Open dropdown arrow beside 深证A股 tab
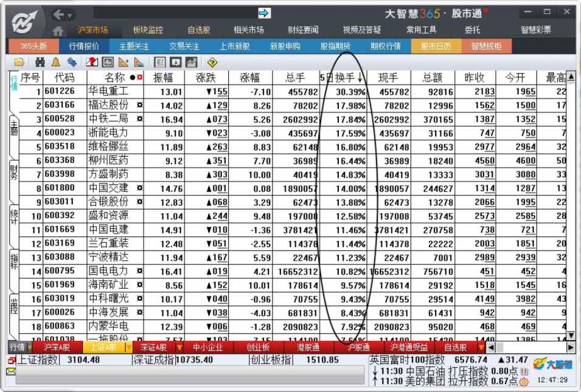This screenshot has width=581, height=392. click(x=179, y=348)
